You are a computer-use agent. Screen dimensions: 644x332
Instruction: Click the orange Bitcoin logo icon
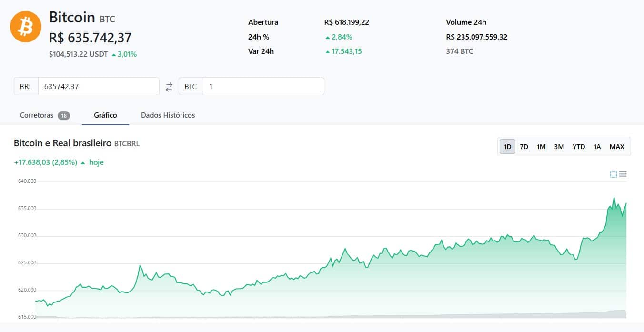click(26, 27)
